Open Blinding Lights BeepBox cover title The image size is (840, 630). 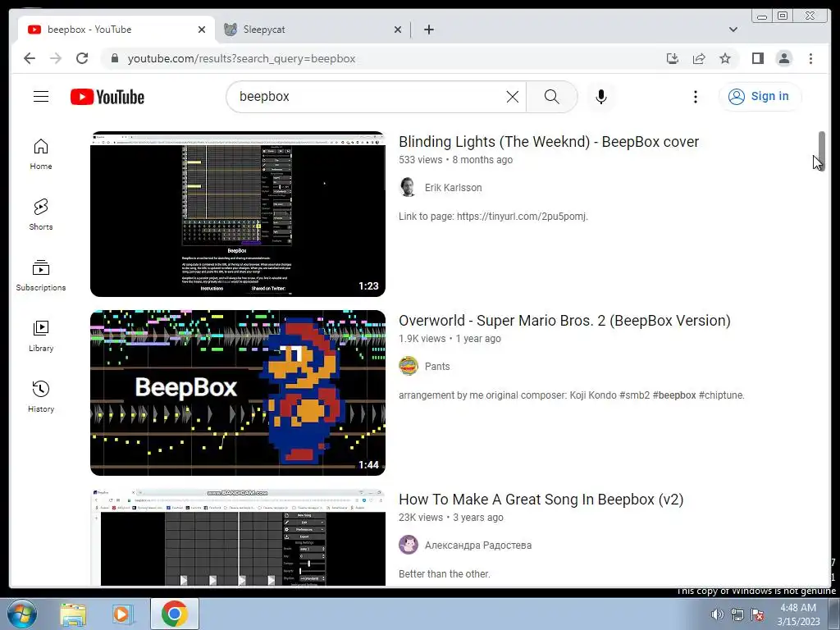(x=549, y=142)
